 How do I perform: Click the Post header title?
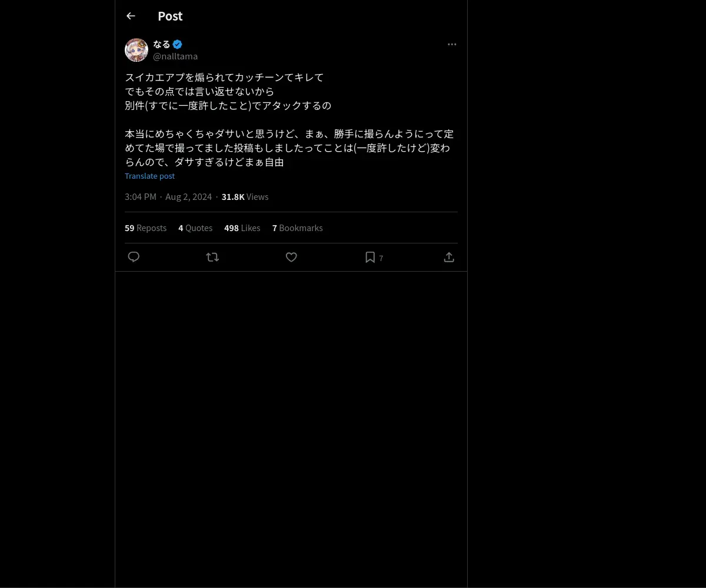pyautogui.click(x=170, y=16)
